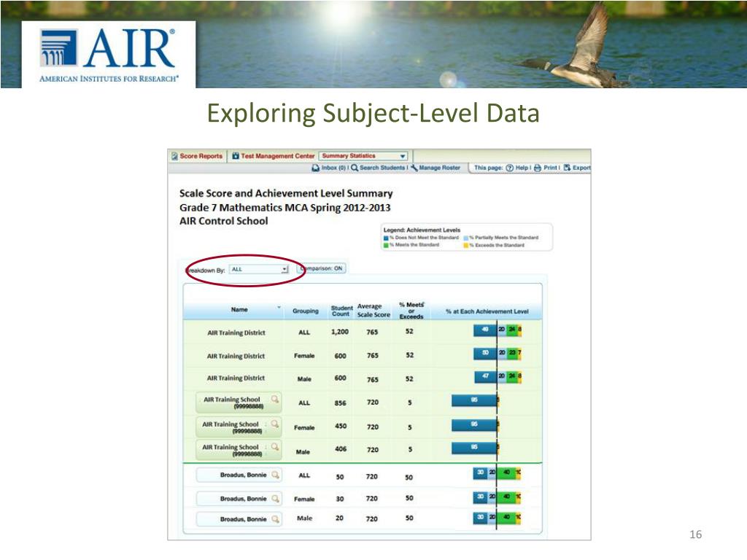Click the Export icon
Screen dimensions: 747x560
tap(567, 168)
